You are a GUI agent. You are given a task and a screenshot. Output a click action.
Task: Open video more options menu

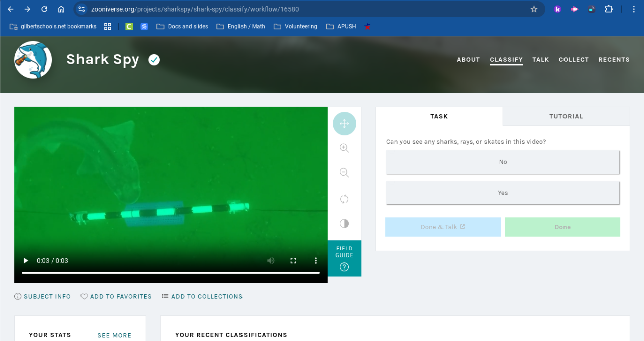[316, 261]
